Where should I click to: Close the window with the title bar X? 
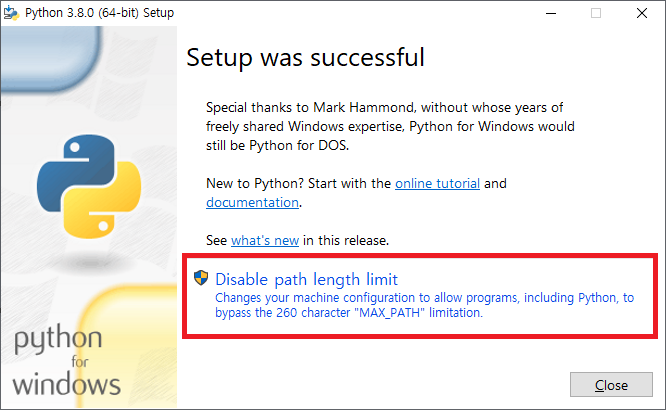point(642,13)
